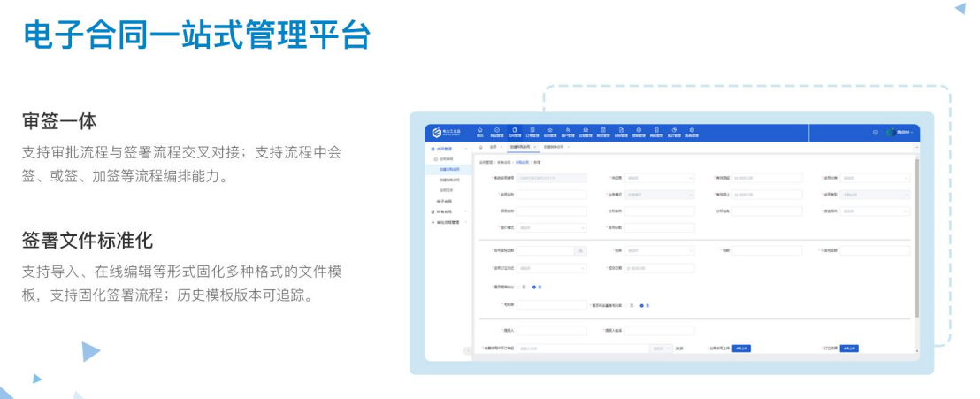Click the vertical scrollbar of the form
This screenshot has width=980, height=399.
coord(917,238)
